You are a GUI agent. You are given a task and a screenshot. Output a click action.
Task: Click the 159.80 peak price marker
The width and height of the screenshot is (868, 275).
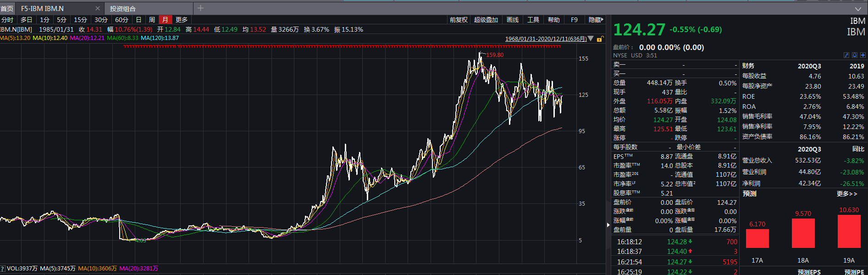495,55
